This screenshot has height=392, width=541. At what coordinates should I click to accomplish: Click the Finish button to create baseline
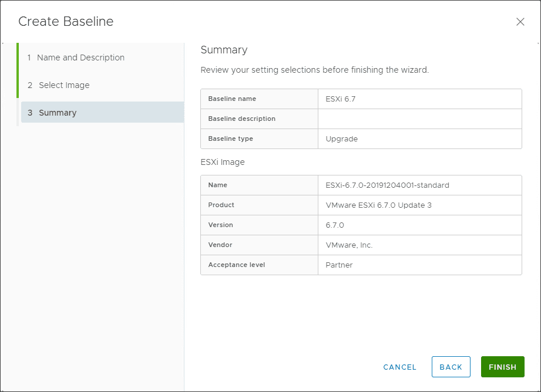click(x=502, y=366)
